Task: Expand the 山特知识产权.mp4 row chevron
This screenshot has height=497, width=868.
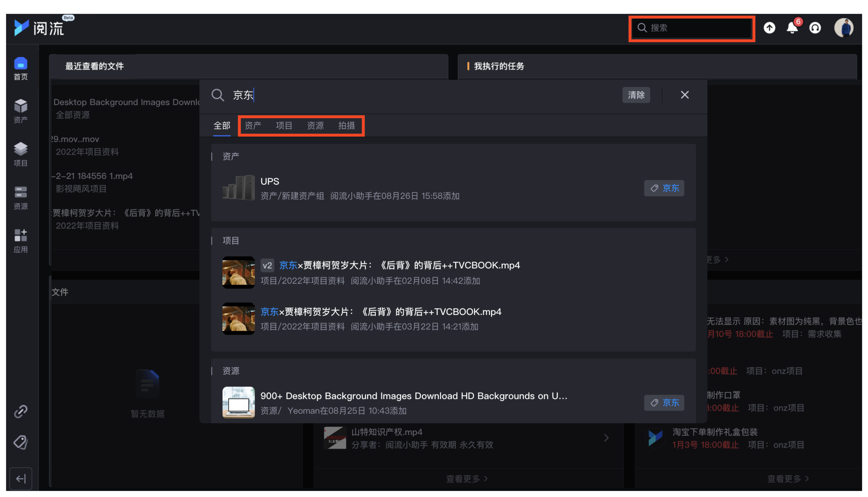Action: click(x=606, y=438)
